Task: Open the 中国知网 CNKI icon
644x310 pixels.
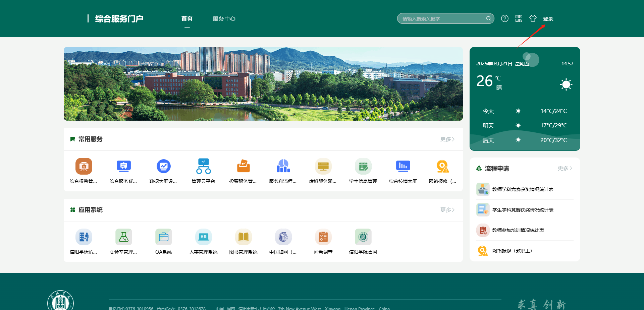Action: (283, 237)
